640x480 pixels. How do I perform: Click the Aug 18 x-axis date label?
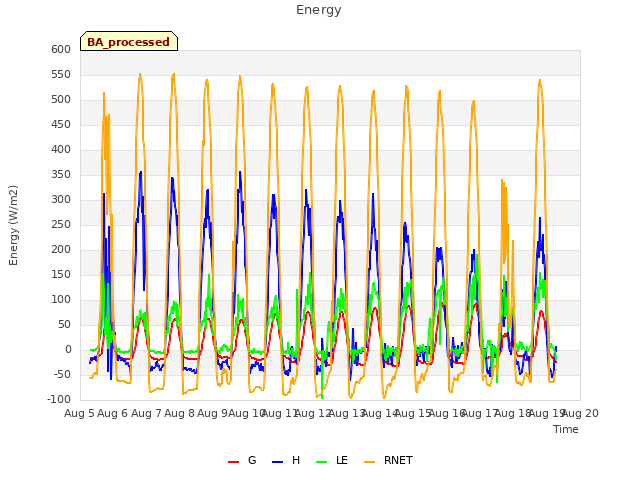[513, 414]
